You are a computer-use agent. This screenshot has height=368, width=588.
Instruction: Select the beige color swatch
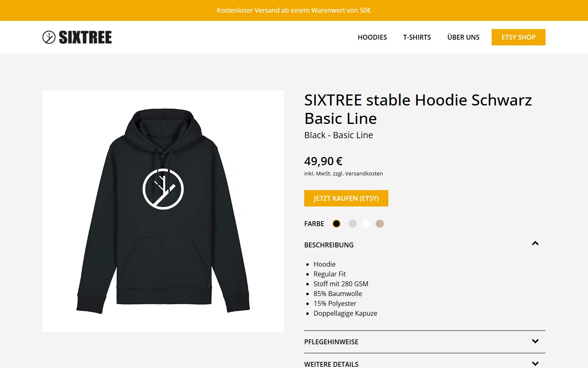[380, 224]
